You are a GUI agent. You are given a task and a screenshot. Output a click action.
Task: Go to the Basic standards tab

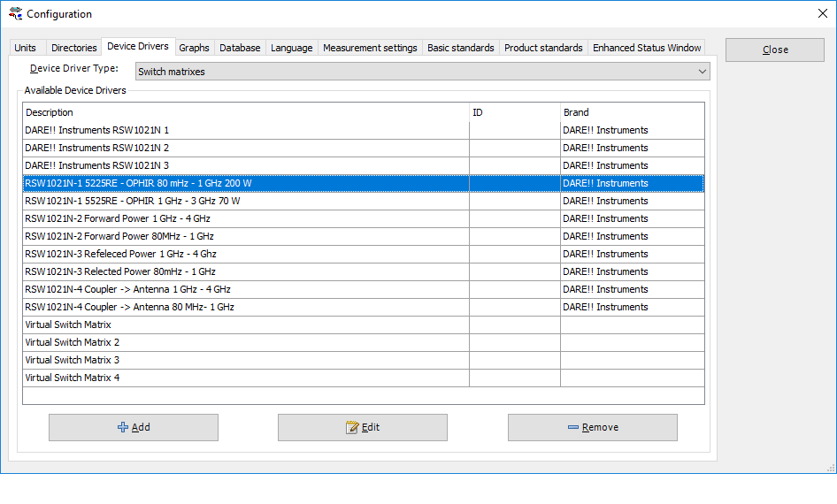click(x=460, y=48)
